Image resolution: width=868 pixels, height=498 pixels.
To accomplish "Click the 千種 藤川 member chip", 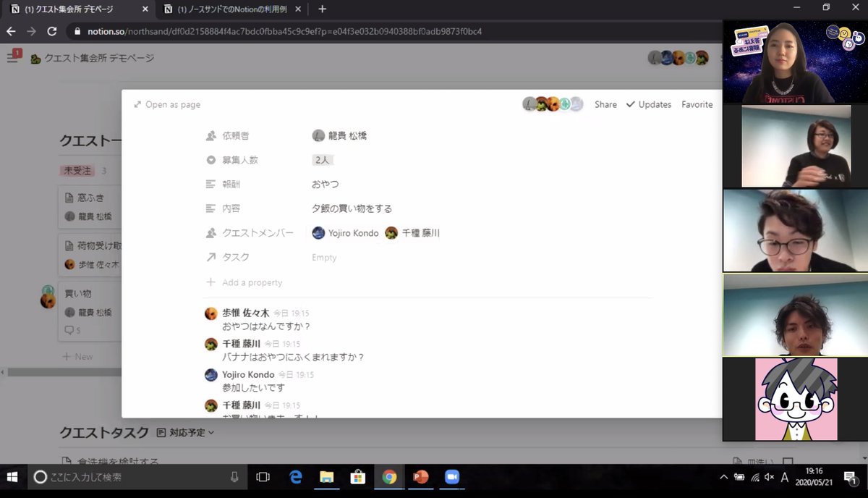I will (412, 233).
